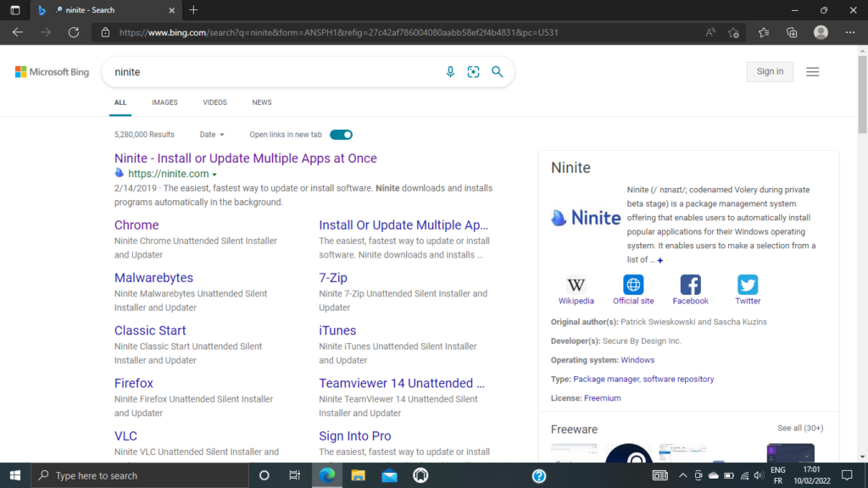The width and height of the screenshot is (868, 488).
Task: Expand Ninite description with plus sign
Action: [x=659, y=260]
